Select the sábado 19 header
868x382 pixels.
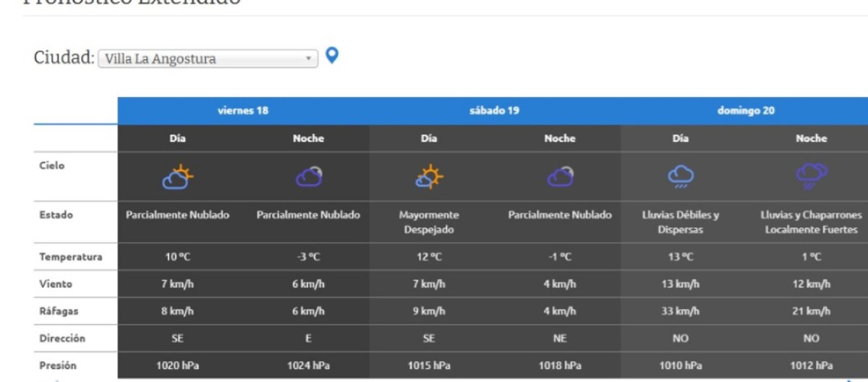click(495, 111)
